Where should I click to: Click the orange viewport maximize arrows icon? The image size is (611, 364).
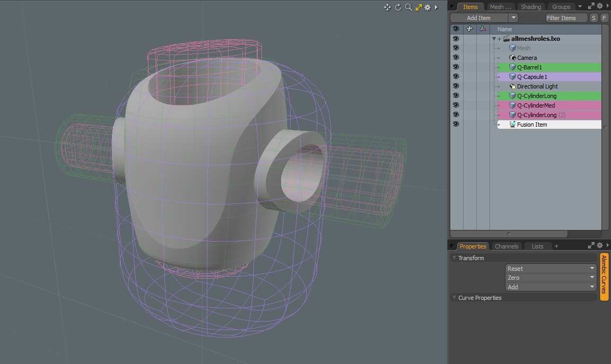418,7
